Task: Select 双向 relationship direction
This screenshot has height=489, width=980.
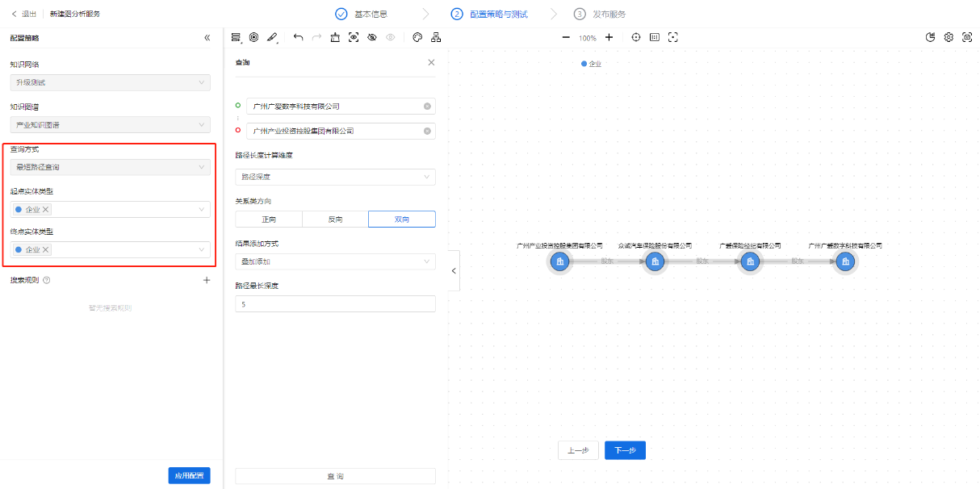Action: 402,219
